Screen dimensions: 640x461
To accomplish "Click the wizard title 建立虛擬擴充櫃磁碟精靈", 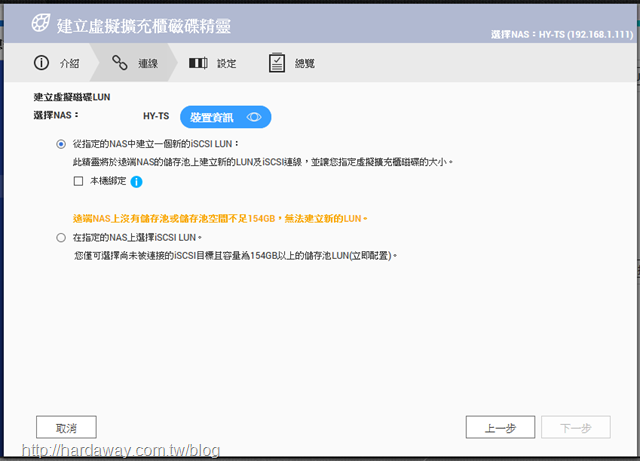I will (x=144, y=26).
